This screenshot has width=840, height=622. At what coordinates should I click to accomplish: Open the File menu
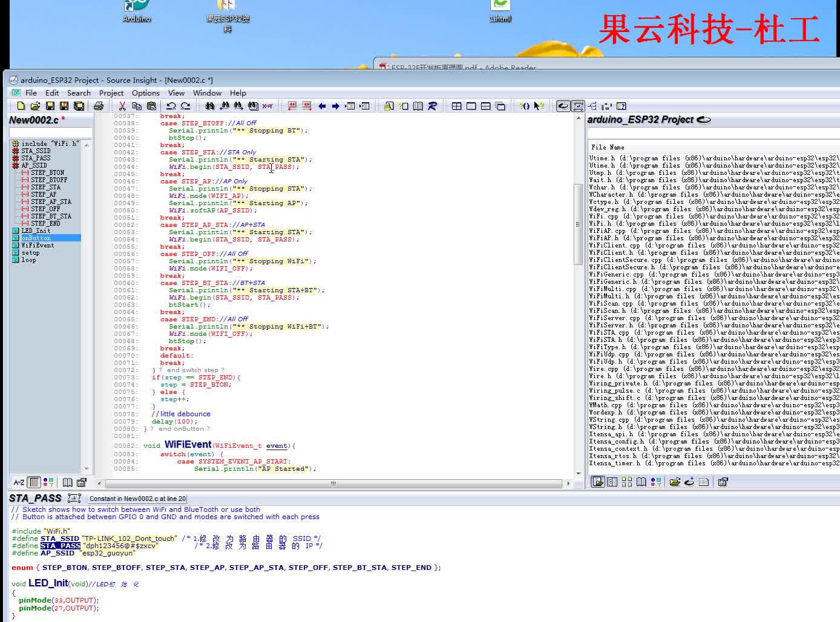(31, 93)
